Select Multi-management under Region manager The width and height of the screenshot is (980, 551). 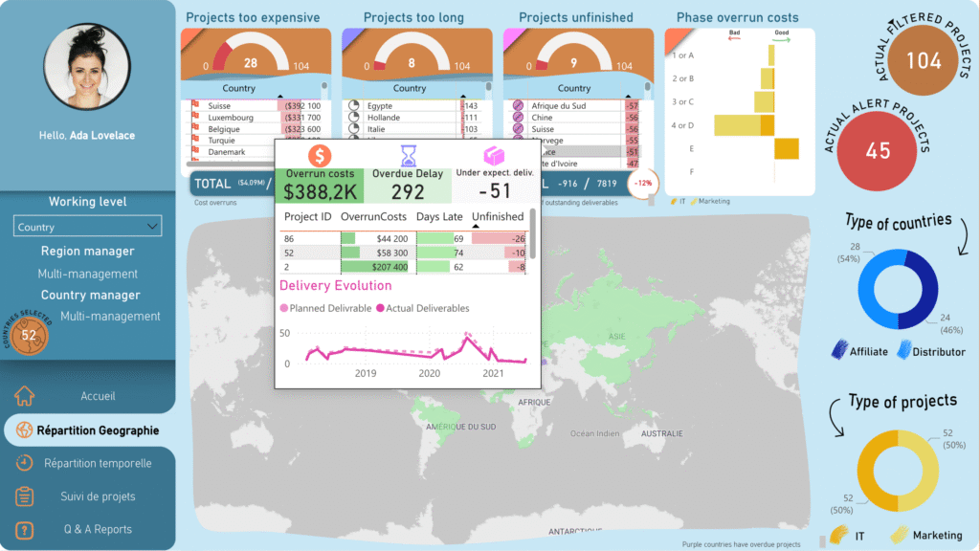coord(88,274)
